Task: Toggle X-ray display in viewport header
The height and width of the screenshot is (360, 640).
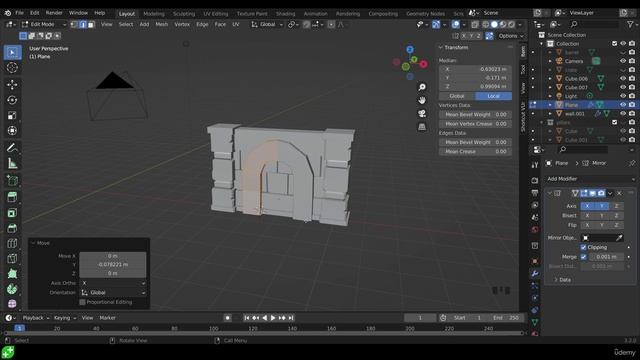Action: click(x=475, y=25)
